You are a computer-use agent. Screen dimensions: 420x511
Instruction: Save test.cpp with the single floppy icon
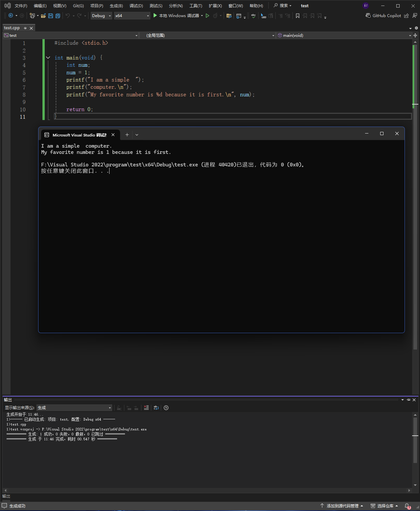click(x=51, y=15)
